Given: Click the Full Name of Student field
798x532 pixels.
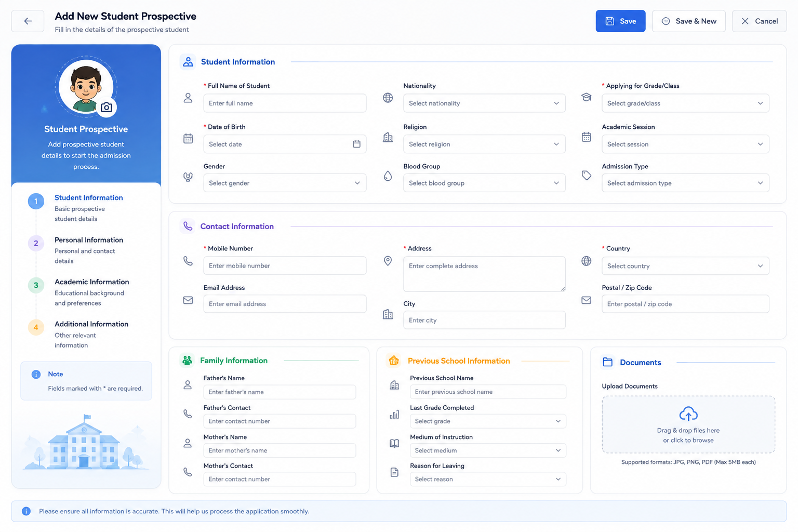Looking at the screenshot, I should click(x=285, y=103).
